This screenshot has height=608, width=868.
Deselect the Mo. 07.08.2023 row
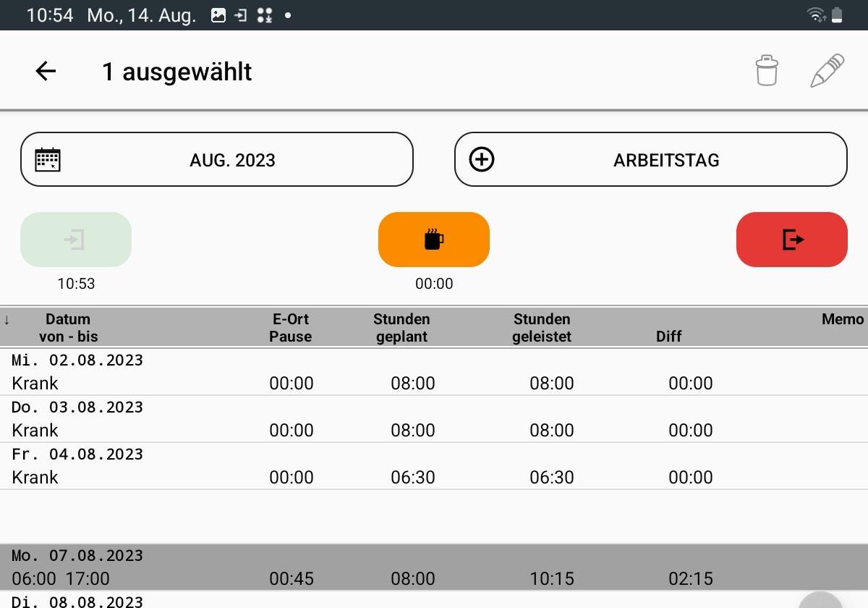(x=434, y=567)
